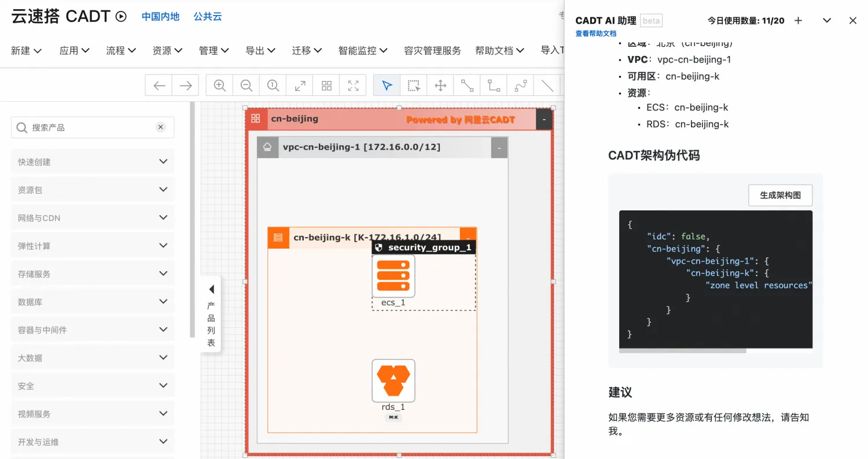Expand the 资源包 category
The height and width of the screenshot is (459, 868).
[x=93, y=190]
